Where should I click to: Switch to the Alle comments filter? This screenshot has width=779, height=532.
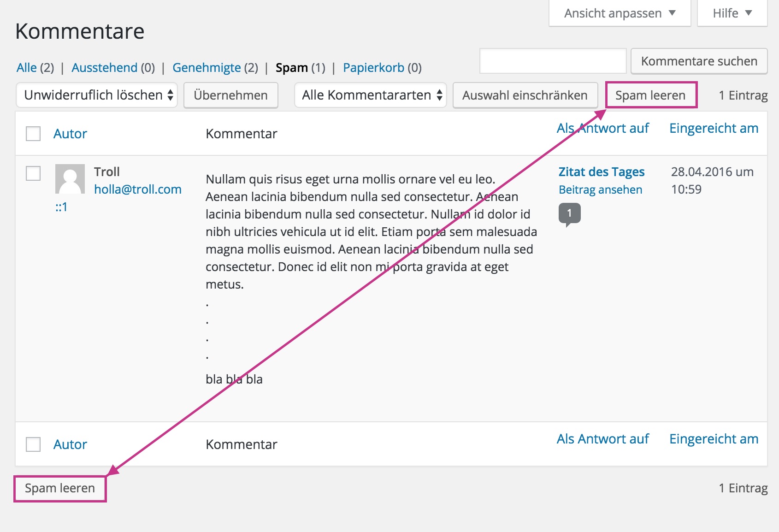pyautogui.click(x=26, y=68)
